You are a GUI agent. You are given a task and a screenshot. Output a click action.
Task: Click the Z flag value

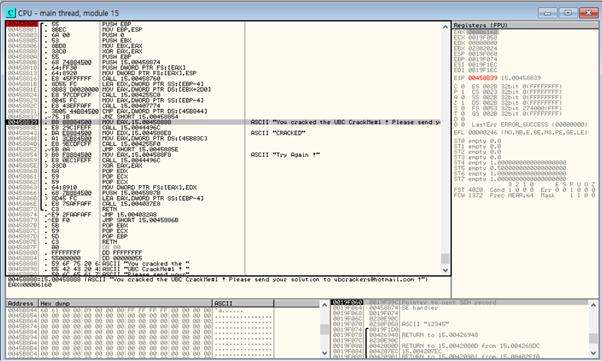point(463,103)
